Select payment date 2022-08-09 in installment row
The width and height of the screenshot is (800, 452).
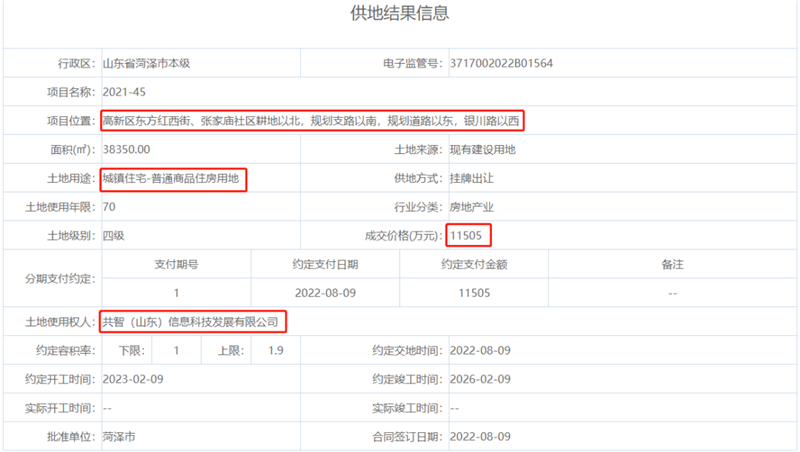coord(325,293)
